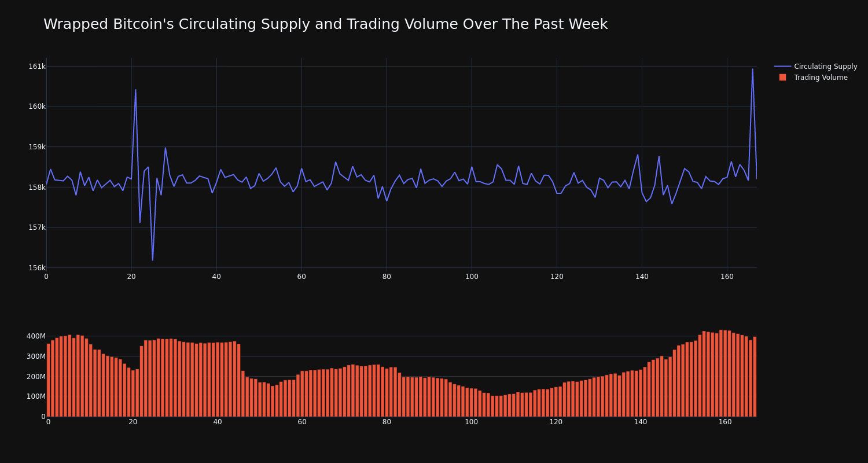
Task: Click the 300M volume axis label
Action: [36, 357]
